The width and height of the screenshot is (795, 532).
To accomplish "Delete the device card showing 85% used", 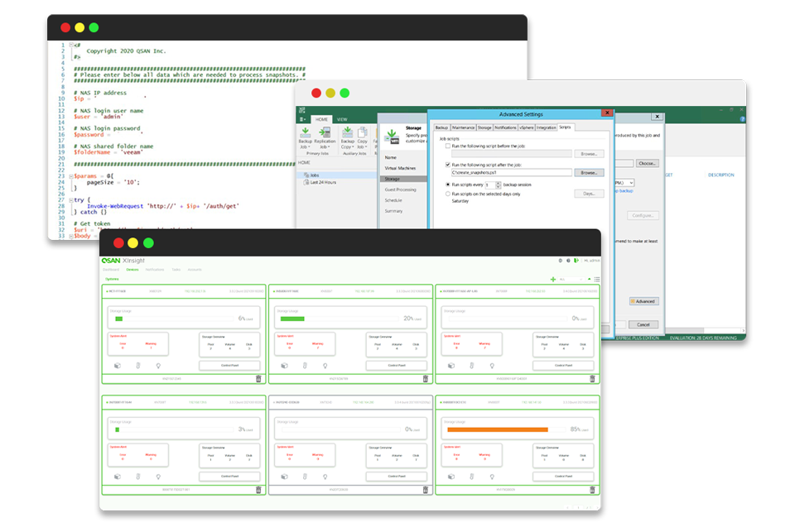I will pyautogui.click(x=592, y=490).
